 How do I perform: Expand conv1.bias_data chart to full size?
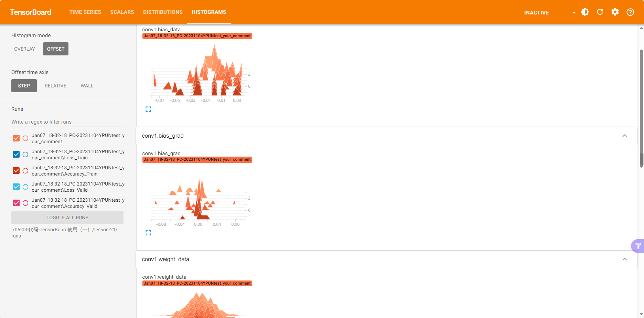148,109
